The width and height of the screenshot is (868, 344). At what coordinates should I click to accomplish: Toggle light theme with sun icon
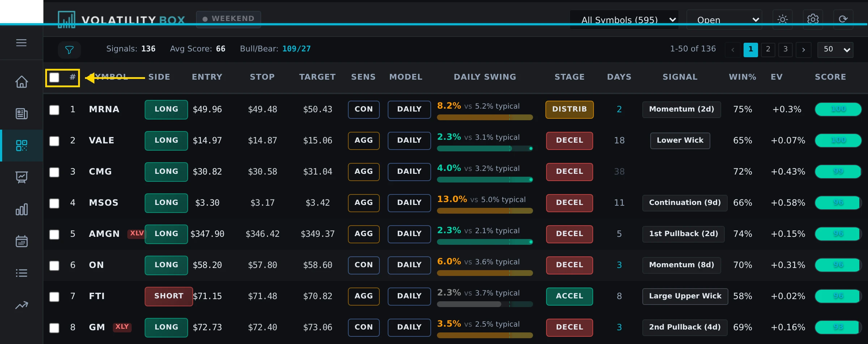pyautogui.click(x=783, y=19)
